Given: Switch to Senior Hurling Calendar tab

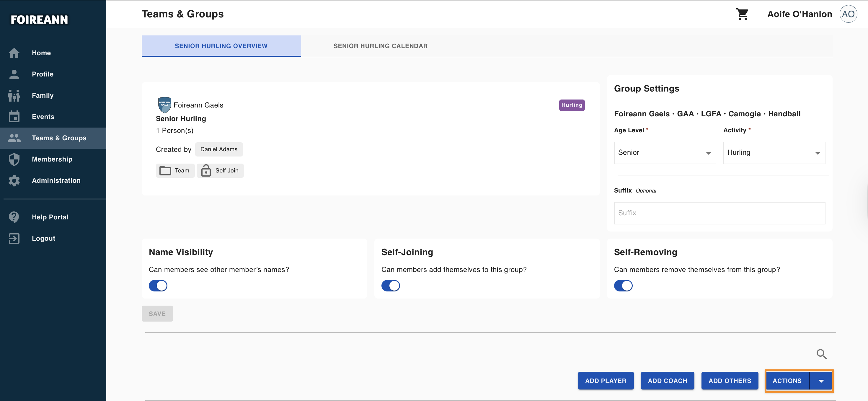Looking at the screenshot, I should coord(381,46).
